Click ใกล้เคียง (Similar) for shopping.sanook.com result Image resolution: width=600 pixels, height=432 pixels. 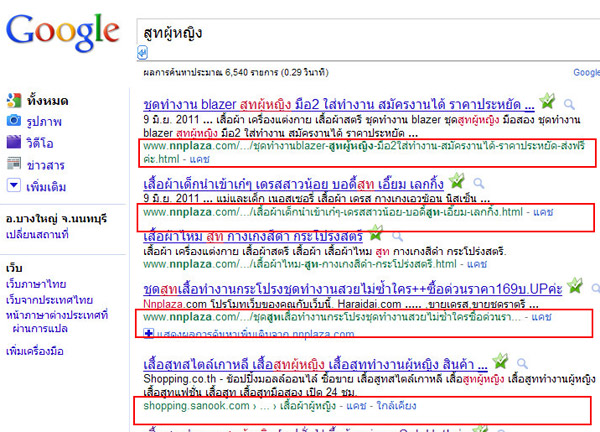[x=396, y=406]
